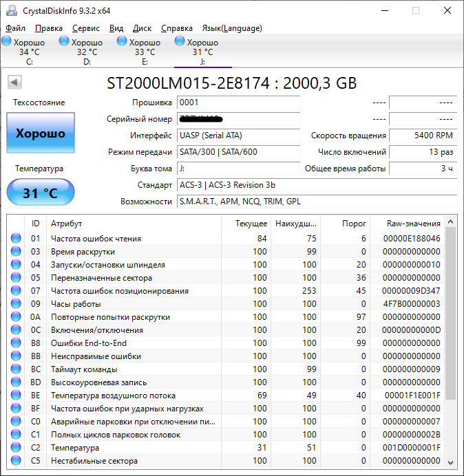Click Режим передачи field SATA/300 | SATA/600
The width and height of the screenshot is (464, 476).
coord(238,152)
